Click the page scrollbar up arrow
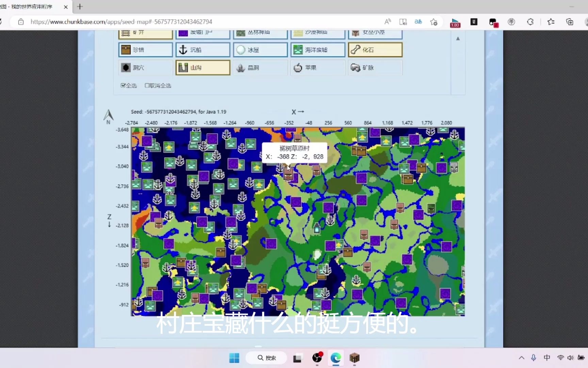The height and width of the screenshot is (368, 588). 458,39
